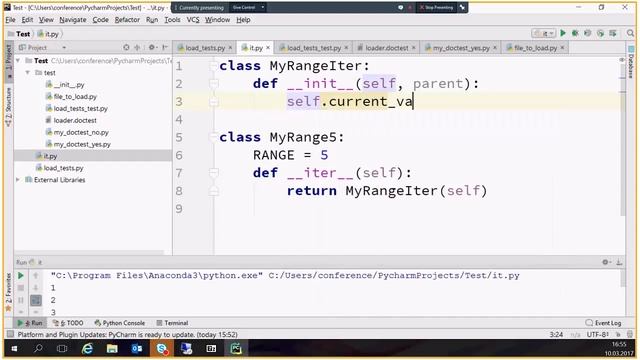Open the Database side panel
640x360 pixels.
(631, 62)
